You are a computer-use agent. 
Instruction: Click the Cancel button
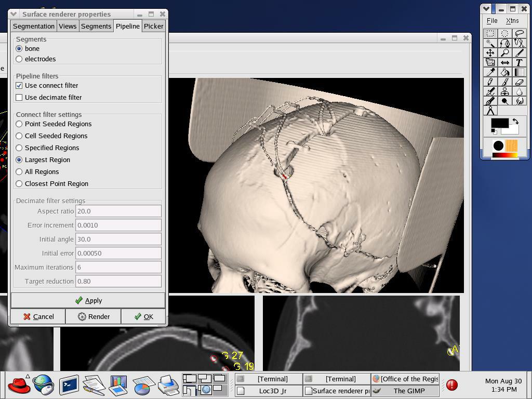(x=38, y=316)
